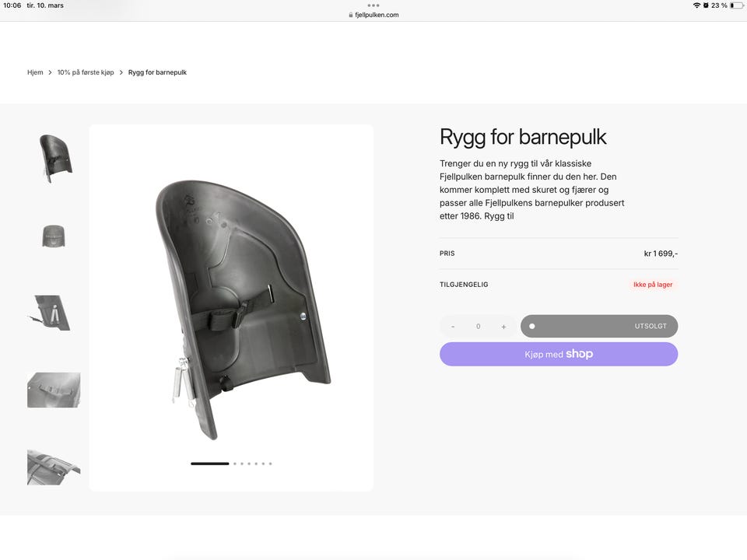Jump to the last carousel dot
747x560 pixels.
coord(271,464)
